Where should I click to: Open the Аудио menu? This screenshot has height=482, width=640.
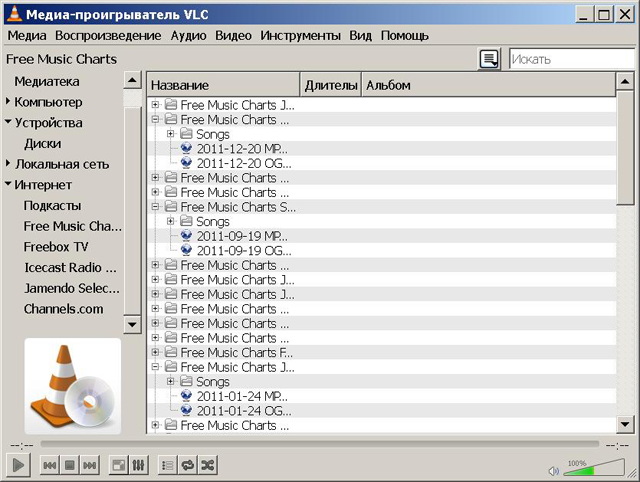click(188, 36)
